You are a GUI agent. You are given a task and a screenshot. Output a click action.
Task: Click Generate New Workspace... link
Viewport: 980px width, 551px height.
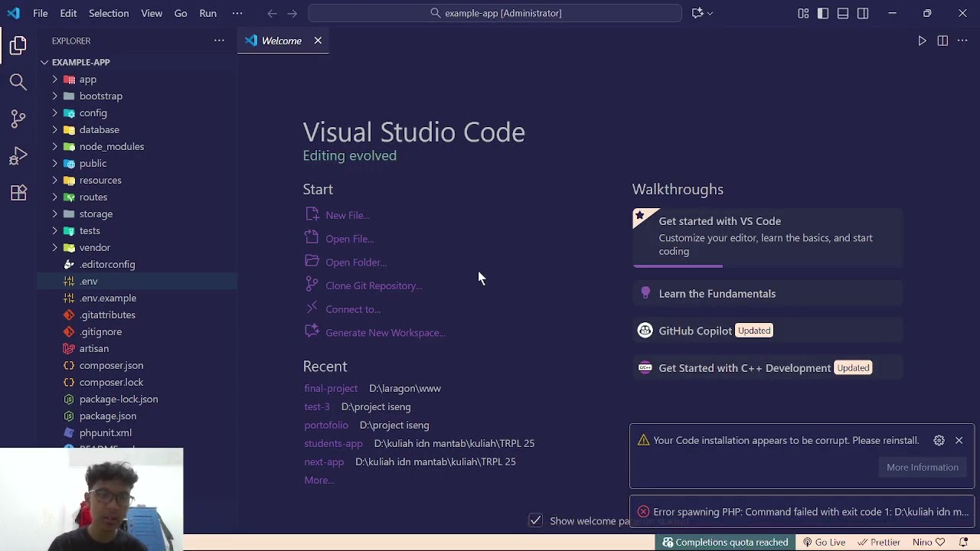pyautogui.click(x=385, y=333)
